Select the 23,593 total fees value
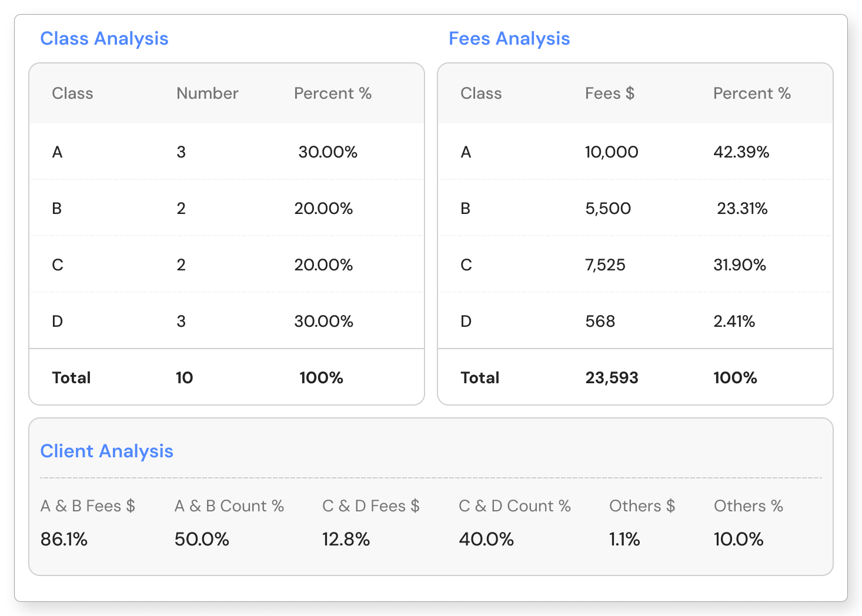The height and width of the screenshot is (616, 862). [612, 378]
